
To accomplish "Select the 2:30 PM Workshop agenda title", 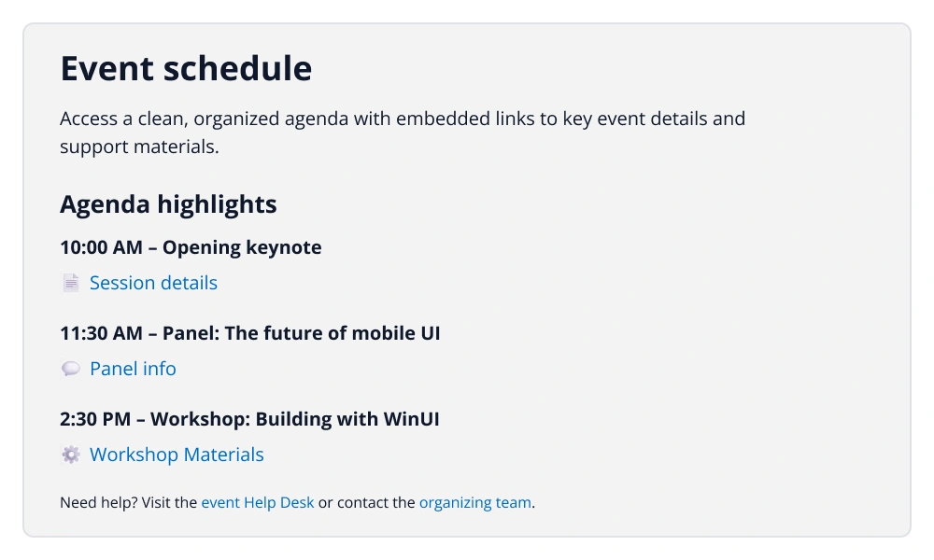I will (x=249, y=419).
